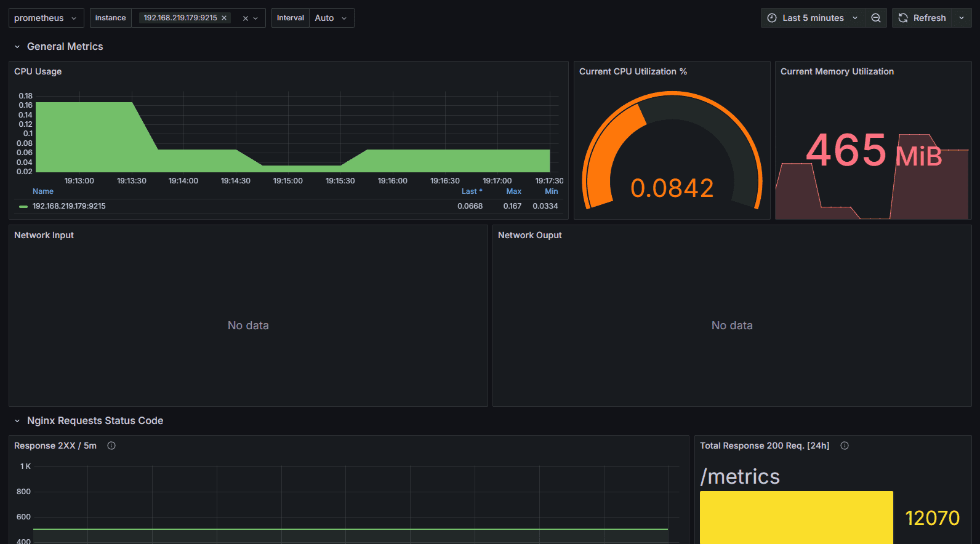
Task: Click the 465 MiB memory value
Action: (874, 150)
